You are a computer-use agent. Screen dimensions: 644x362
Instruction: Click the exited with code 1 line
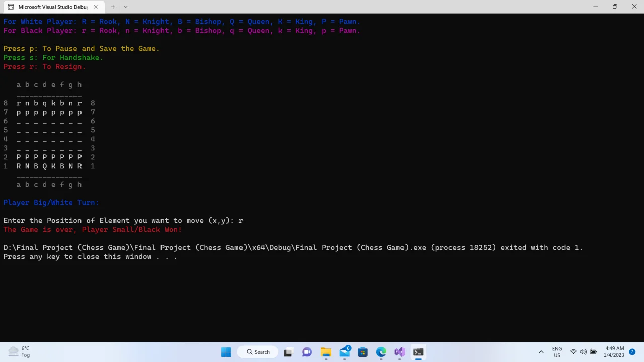click(x=293, y=248)
